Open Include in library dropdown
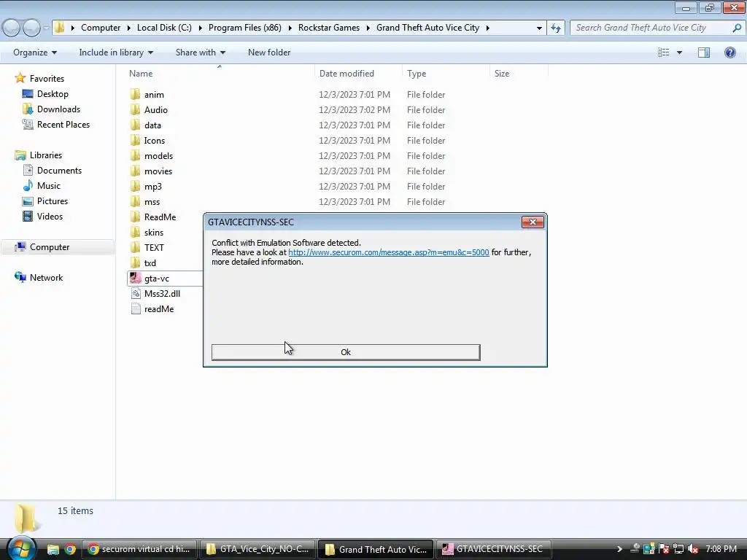This screenshot has height=560, width=747. [x=116, y=52]
